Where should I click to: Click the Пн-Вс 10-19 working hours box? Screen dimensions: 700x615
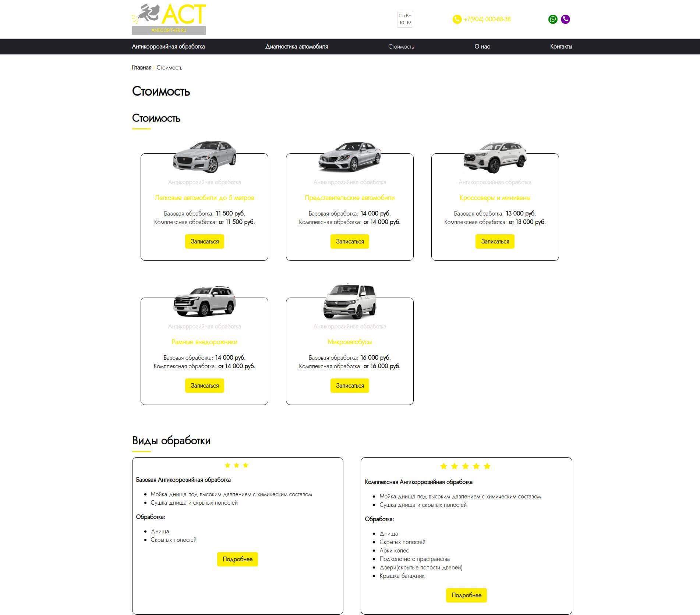click(405, 19)
